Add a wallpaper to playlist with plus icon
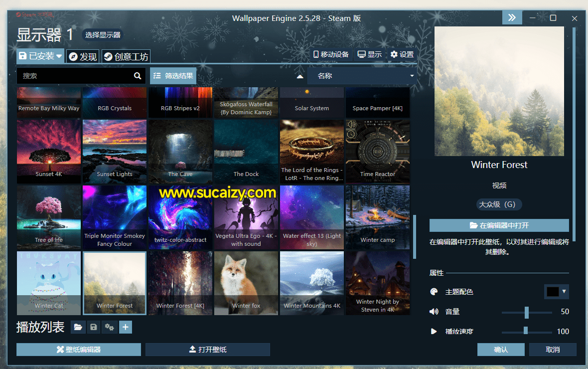The image size is (588, 369). click(x=126, y=327)
